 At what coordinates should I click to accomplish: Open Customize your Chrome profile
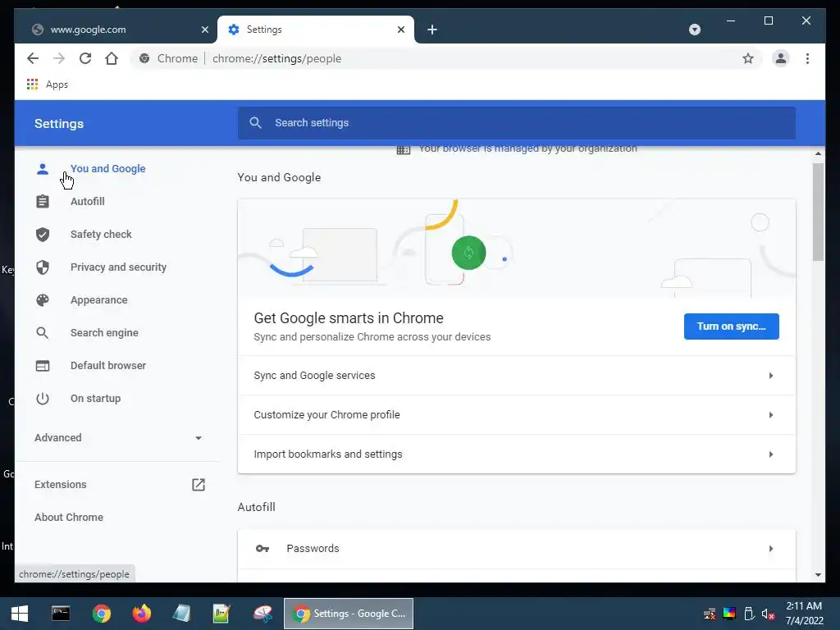point(517,414)
